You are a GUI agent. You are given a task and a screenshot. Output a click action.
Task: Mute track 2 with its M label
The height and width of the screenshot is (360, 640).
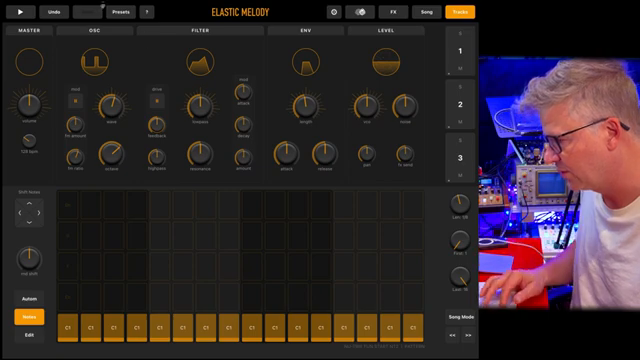(x=460, y=122)
